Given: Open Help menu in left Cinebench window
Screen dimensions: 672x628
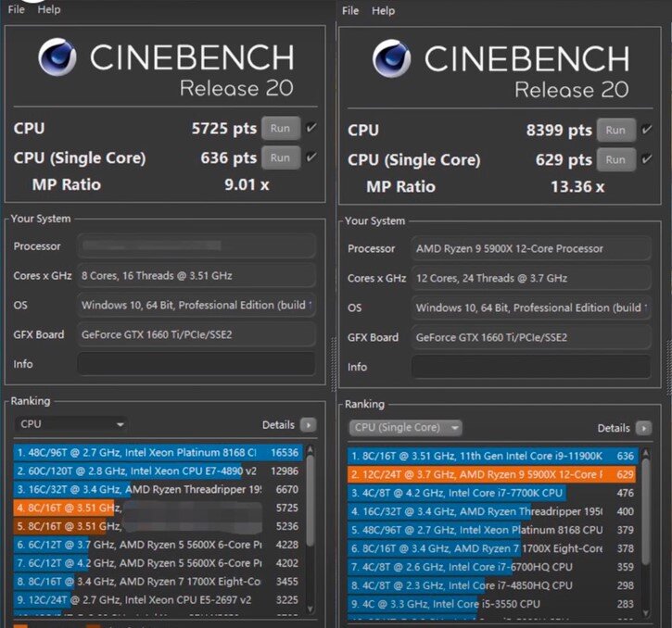Looking at the screenshot, I should [49, 9].
